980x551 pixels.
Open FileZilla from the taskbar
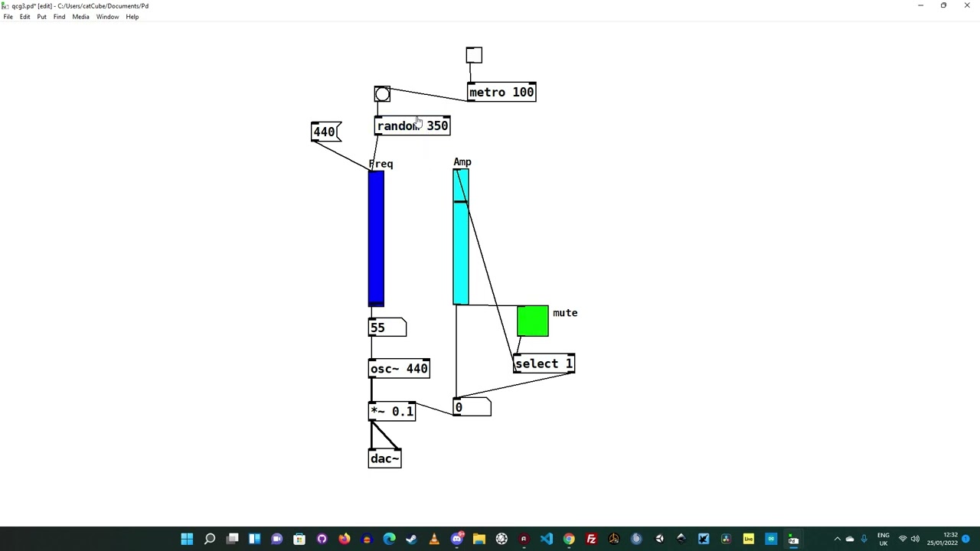coord(591,540)
